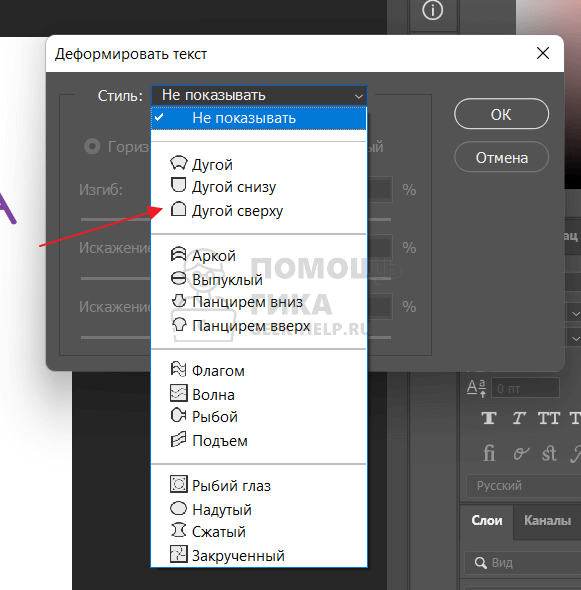Select the Рыбий глаз fisheye icon
This screenshot has width=581, height=590.
tap(178, 484)
